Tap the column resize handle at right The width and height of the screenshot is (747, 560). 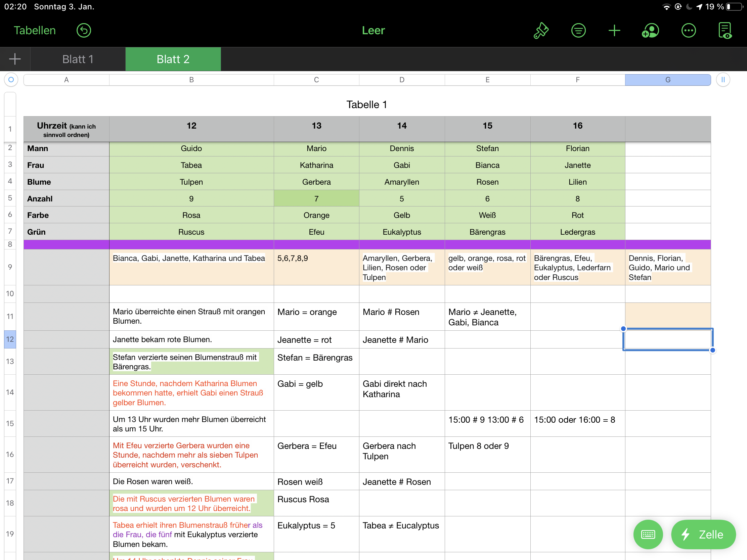click(x=723, y=80)
